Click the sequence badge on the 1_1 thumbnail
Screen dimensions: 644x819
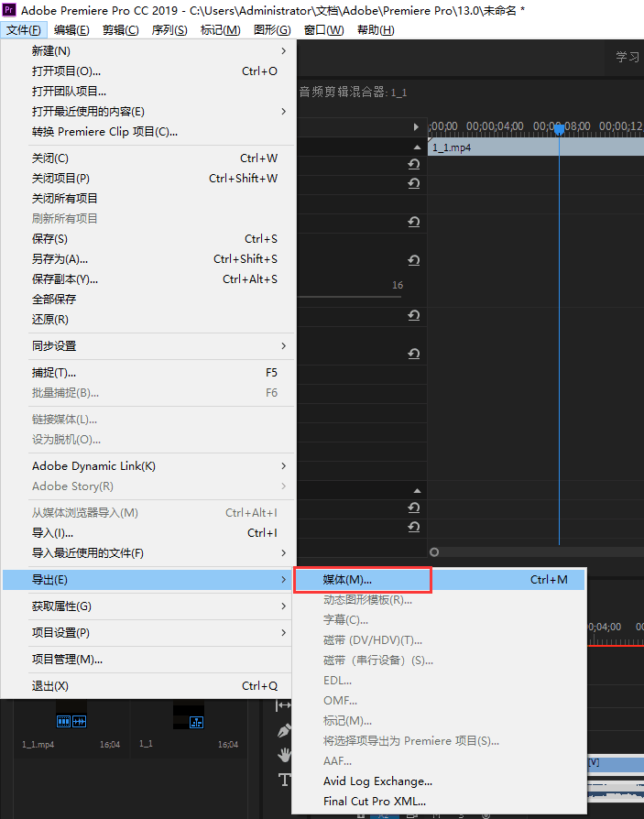pyautogui.click(x=196, y=722)
